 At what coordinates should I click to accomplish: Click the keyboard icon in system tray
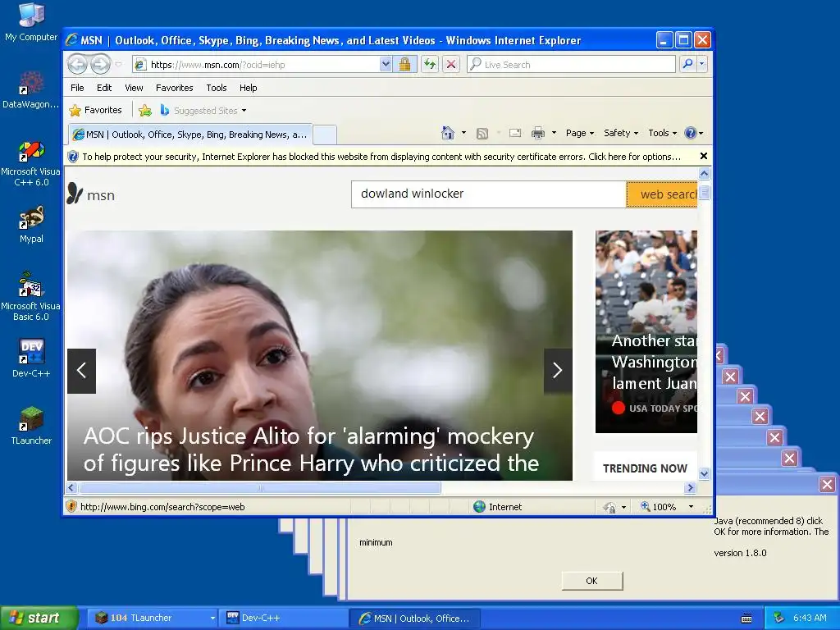pyautogui.click(x=746, y=619)
